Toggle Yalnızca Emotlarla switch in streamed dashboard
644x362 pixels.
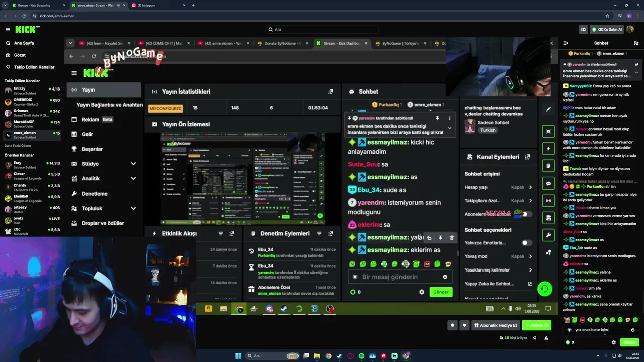click(x=526, y=243)
